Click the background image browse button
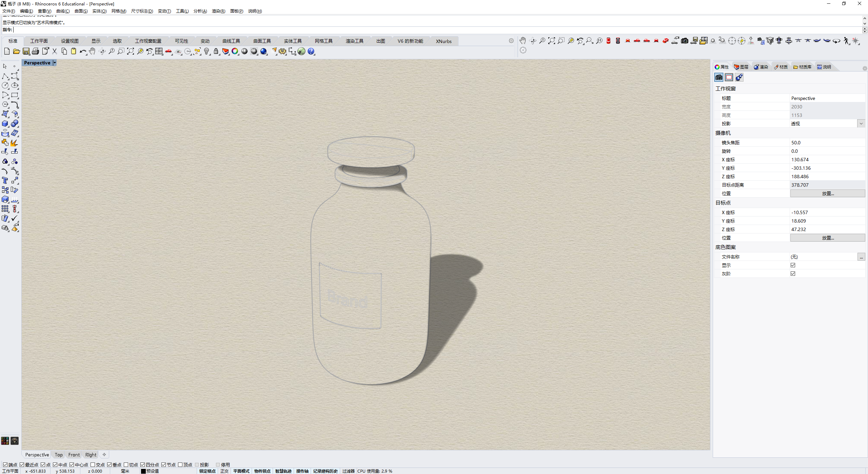The width and height of the screenshot is (868, 474). [x=861, y=257]
